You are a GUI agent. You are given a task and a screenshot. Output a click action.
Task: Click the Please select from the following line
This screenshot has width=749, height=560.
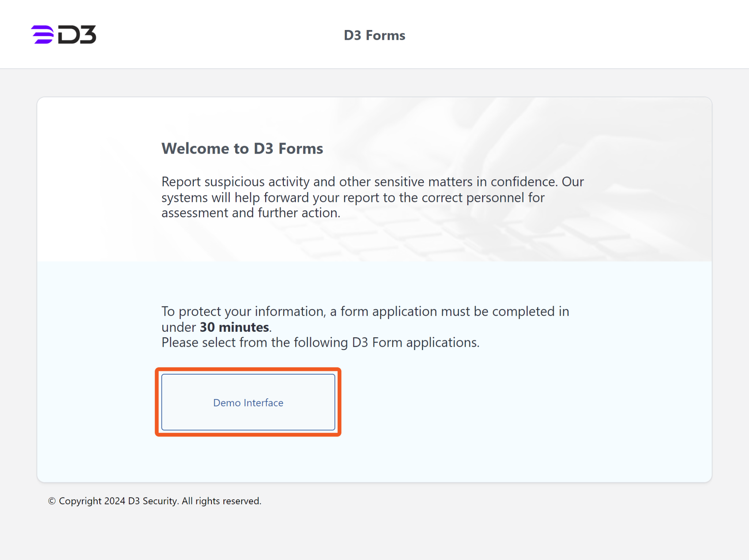click(x=320, y=343)
